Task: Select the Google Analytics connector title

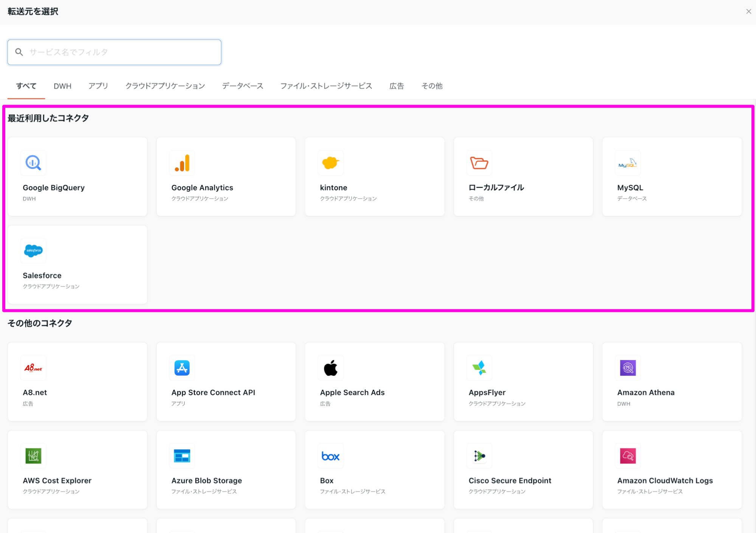Action: tap(202, 188)
